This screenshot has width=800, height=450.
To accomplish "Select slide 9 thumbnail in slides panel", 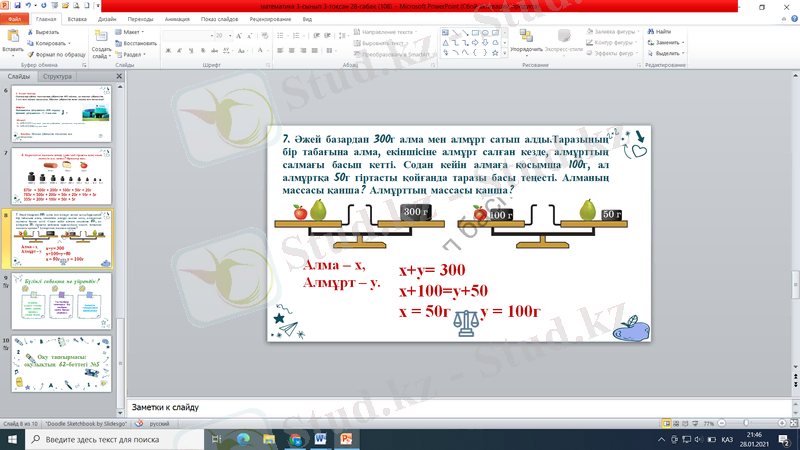I will (x=63, y=302).
